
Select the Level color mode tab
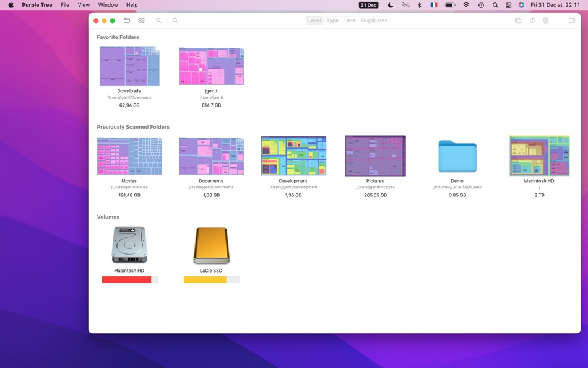click(314, 20)
